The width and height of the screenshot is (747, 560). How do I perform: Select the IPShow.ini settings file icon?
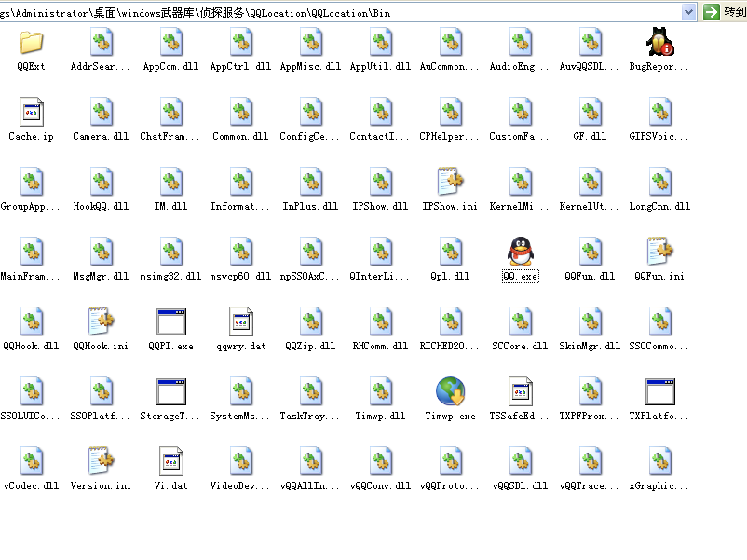[x=450, y=182]
